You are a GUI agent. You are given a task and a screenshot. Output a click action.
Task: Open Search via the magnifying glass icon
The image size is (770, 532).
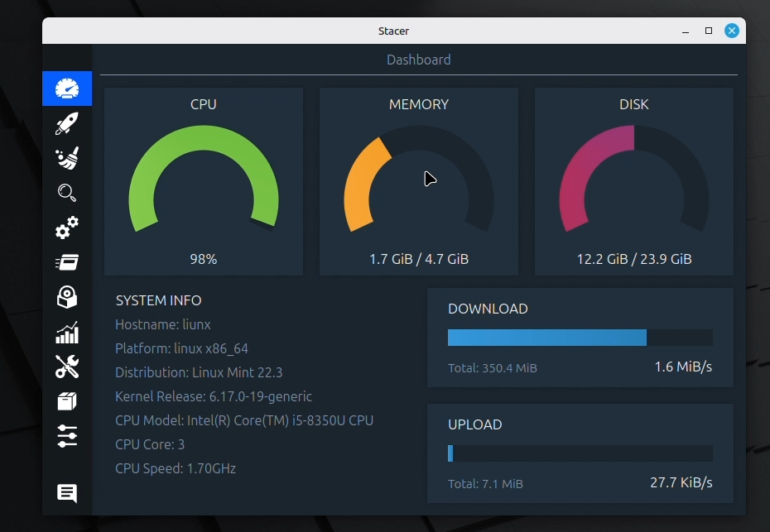[x=67, y=193]
